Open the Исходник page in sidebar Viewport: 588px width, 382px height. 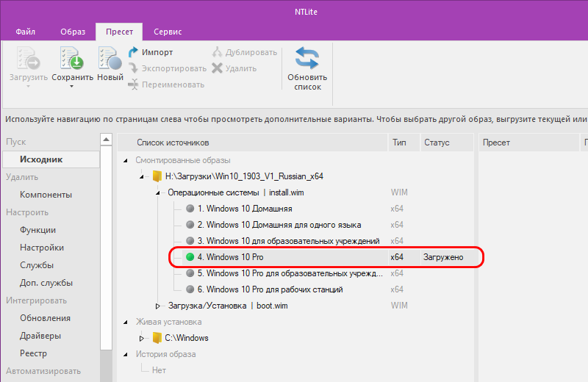click(51, 159)
